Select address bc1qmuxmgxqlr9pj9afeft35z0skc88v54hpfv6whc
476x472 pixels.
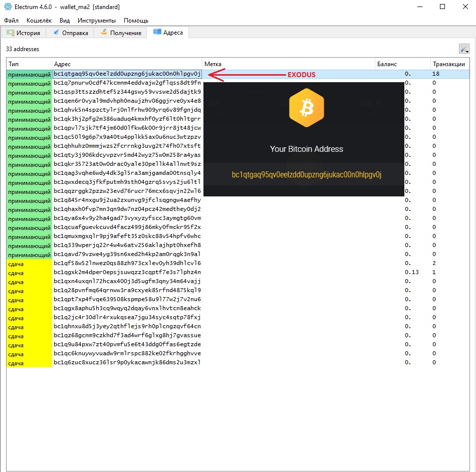(x=127, y=236)
